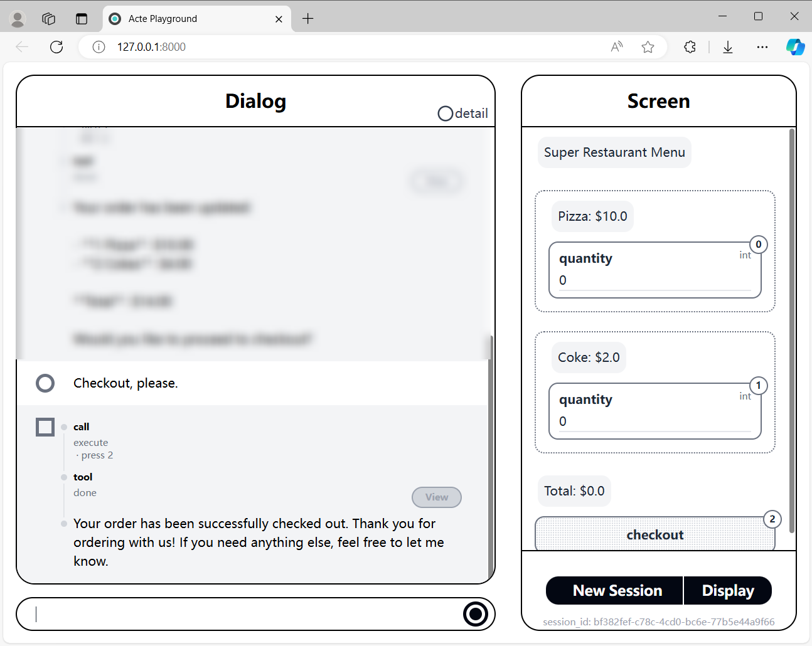Click the site information icon in the address bar
812x646 pixels.
click(x=99, y=46)
